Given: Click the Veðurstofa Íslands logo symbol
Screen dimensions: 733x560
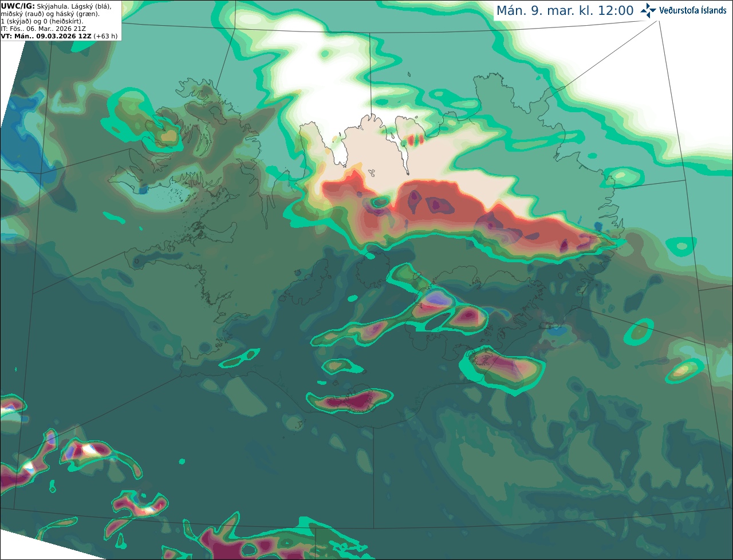Looking at the screenshot, I should coord(648,10).
